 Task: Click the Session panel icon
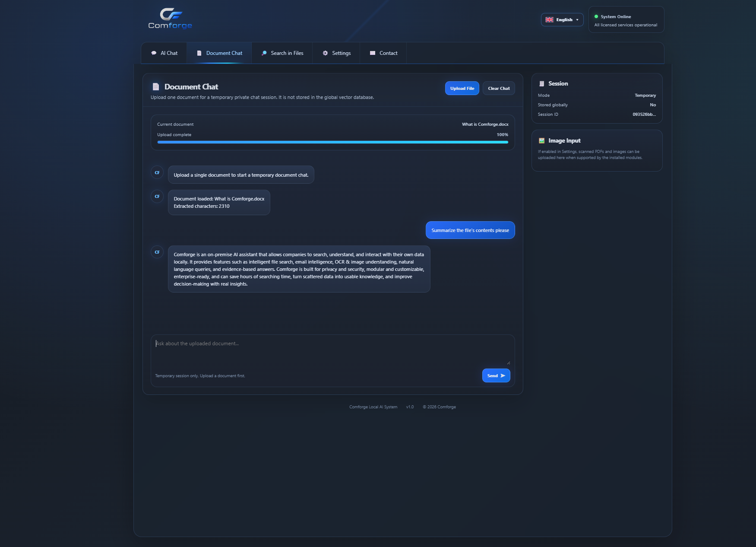(541, 84)
